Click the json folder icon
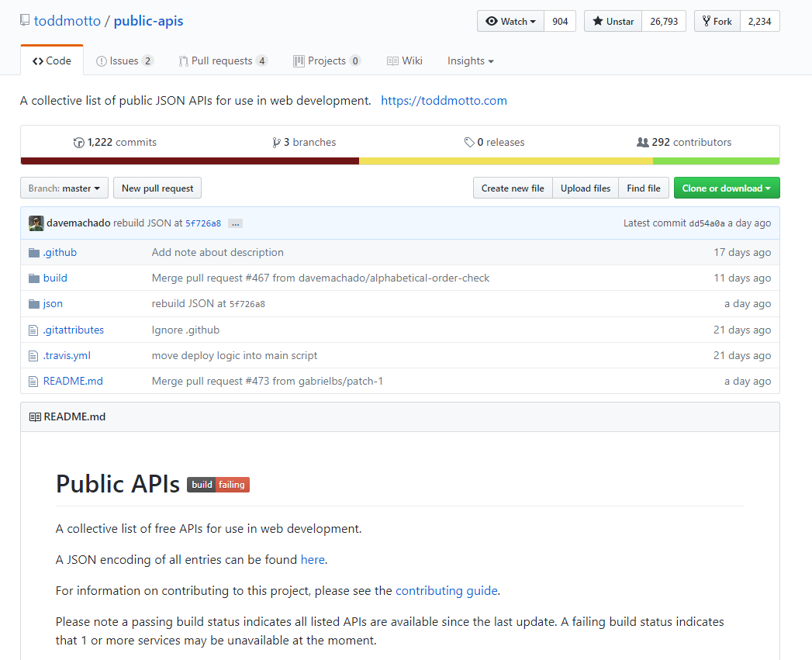 pyautogui.click(x=34, y=303)
